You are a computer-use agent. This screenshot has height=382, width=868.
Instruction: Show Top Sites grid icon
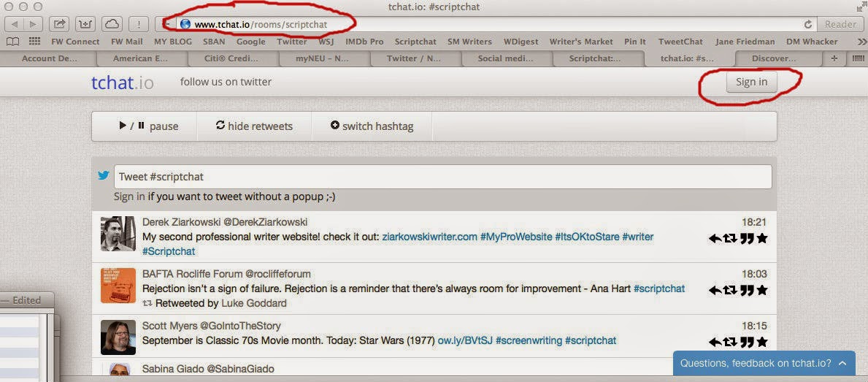(34, 42)
